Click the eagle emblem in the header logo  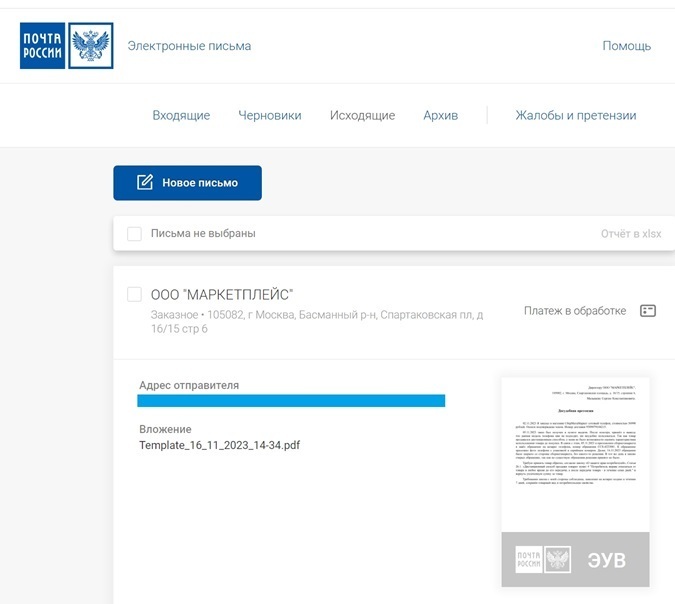click(x=91, y=46)
